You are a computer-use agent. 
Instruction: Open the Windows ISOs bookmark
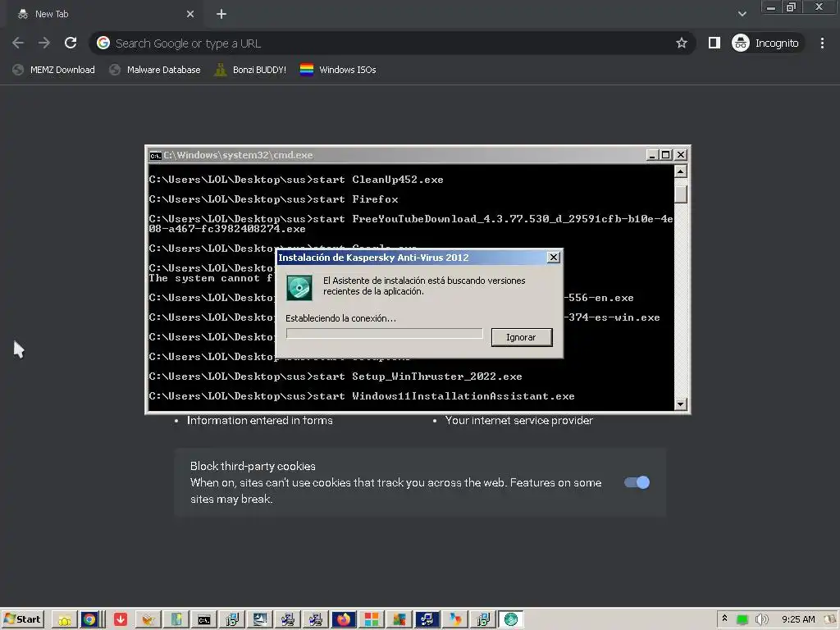click(338, 70)
